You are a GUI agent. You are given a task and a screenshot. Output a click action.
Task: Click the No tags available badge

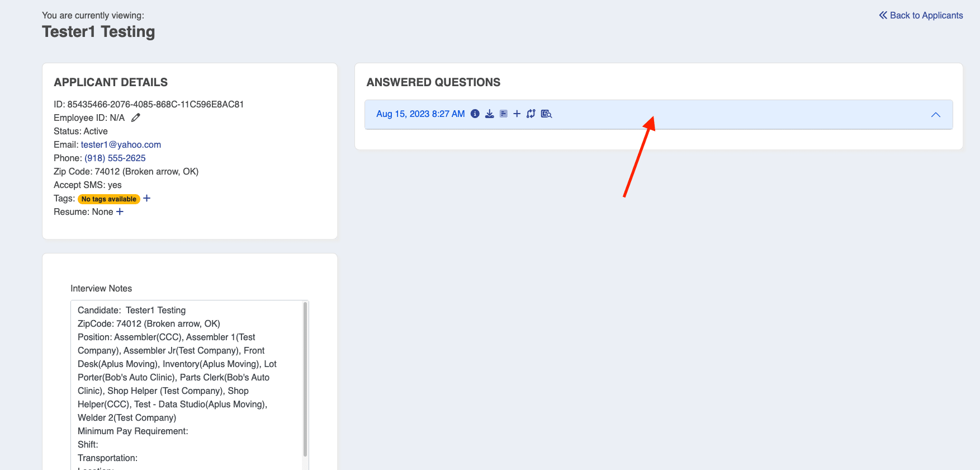[108, 199]
